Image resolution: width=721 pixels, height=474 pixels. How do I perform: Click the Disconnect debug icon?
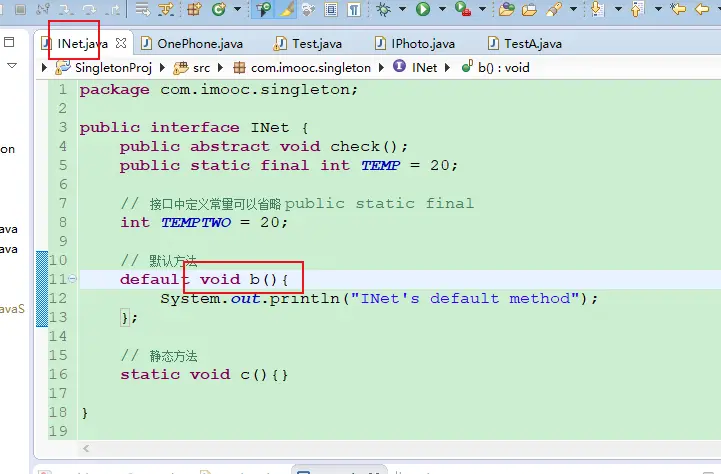click(x=43, y=9)
